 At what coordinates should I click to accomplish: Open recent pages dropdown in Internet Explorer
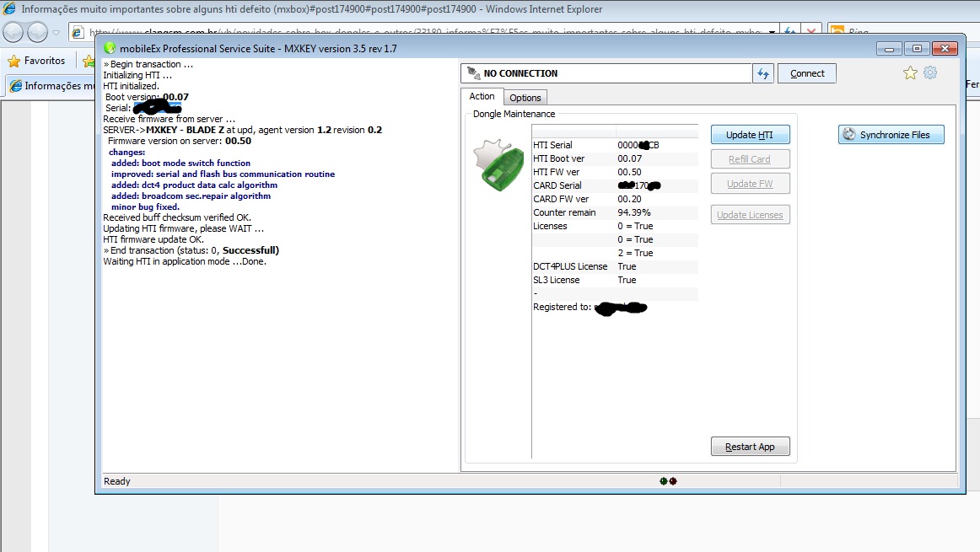[57, 32]
